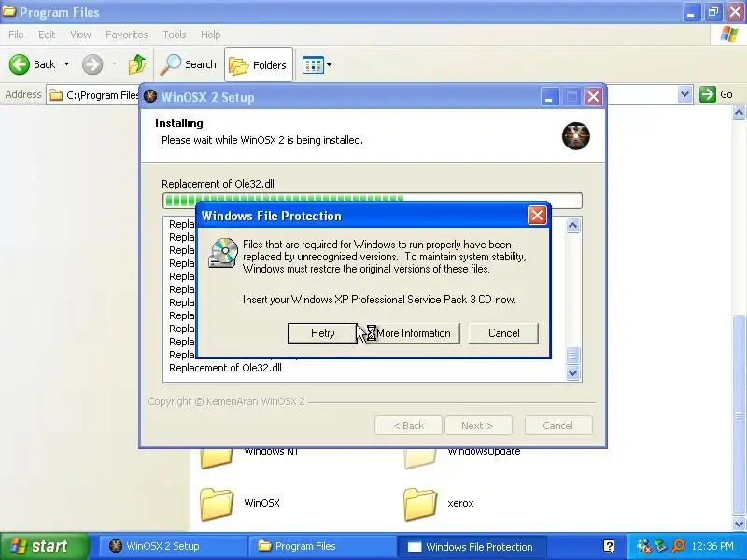Select the xerox folder
The width and height of the screenshot is (747, 560).
(439, 504)
